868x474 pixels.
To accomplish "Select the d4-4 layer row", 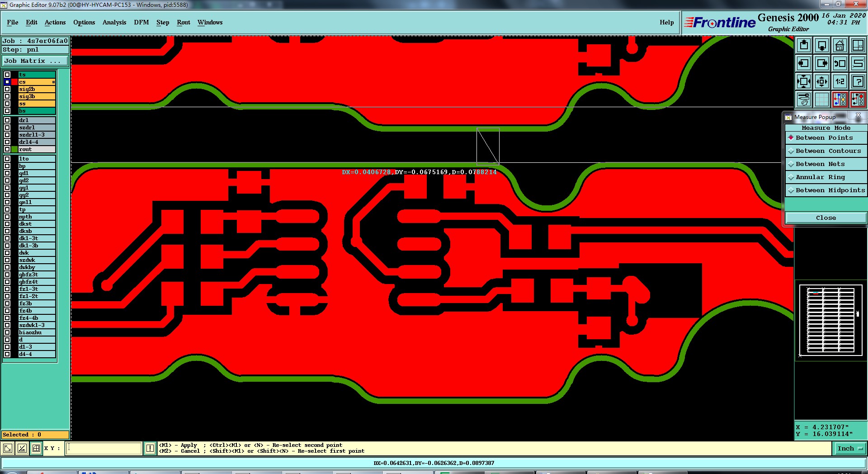I will click(x=37, y=354).
